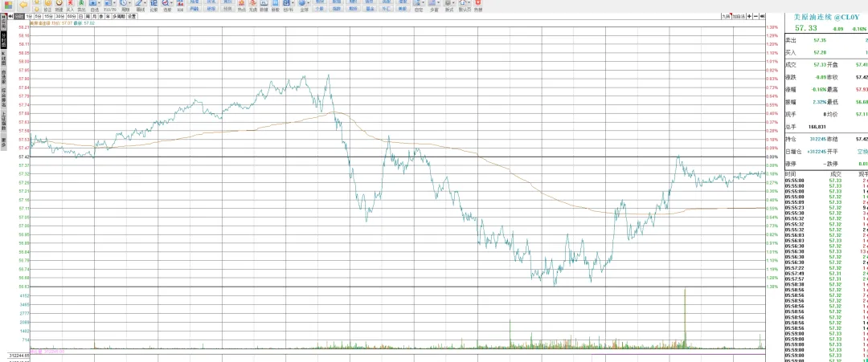
Task: Open the 设置 settings button
Action: pos(132,16)
